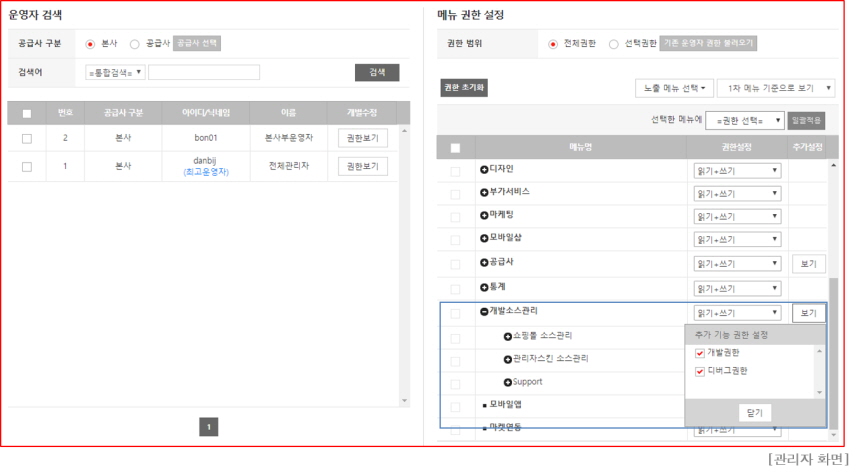This screenshot has width=860, height=475.
Task: Open the 노출 메뉴 선택 dropdown
Action: pos(674,88)
